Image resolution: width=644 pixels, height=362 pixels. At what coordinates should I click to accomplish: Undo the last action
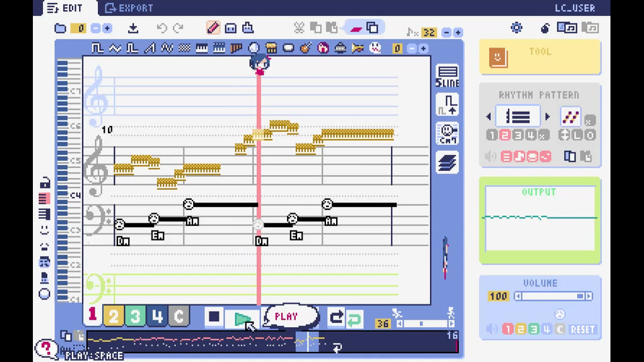click(x=162, y=28)
